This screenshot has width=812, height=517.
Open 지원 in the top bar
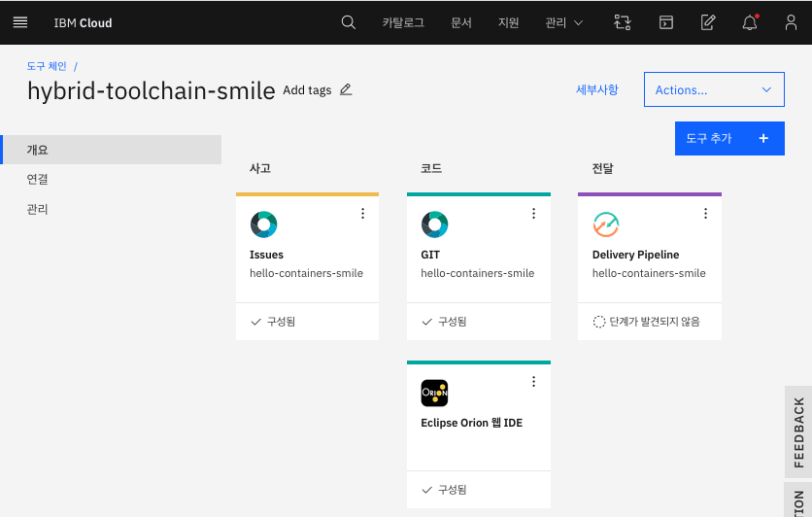click(x=508, y=22)
